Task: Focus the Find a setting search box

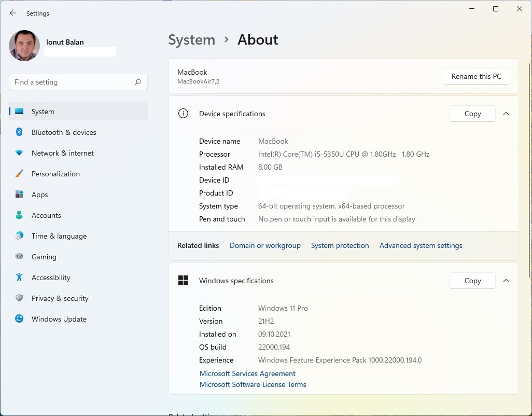Action: pos(72,82)
